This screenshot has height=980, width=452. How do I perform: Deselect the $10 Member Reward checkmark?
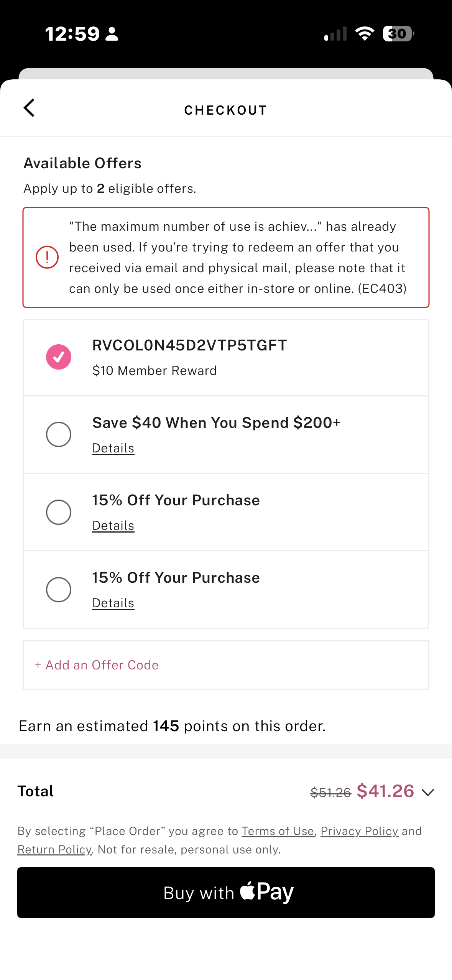(x=59, y=357)
